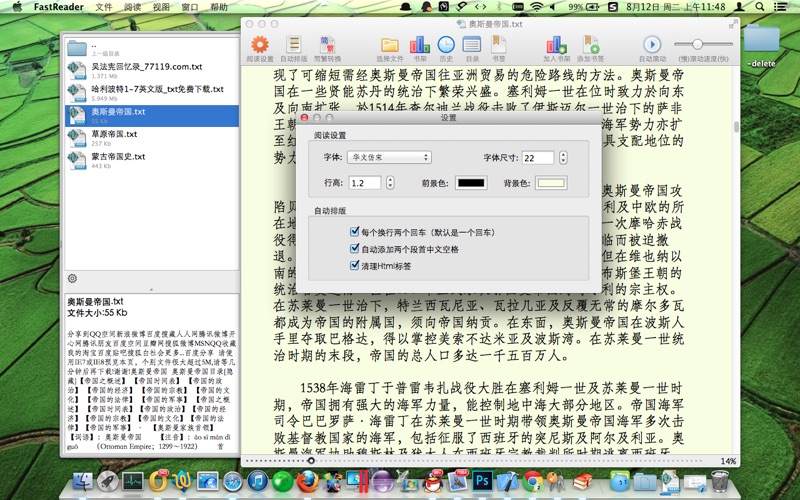This screenshot has height=500, width=800.
Task: Open Firefox in the Dock
Action: [x=308, y=481]
